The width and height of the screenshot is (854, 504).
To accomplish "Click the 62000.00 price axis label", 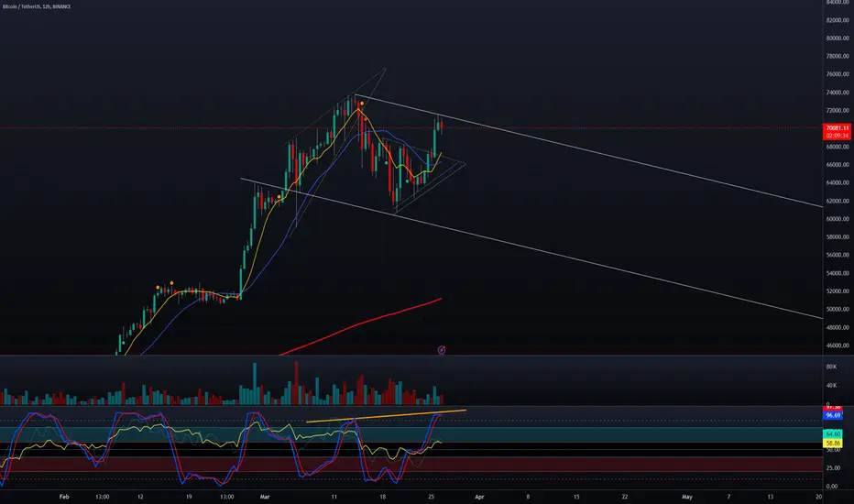I will pos(838,201).
